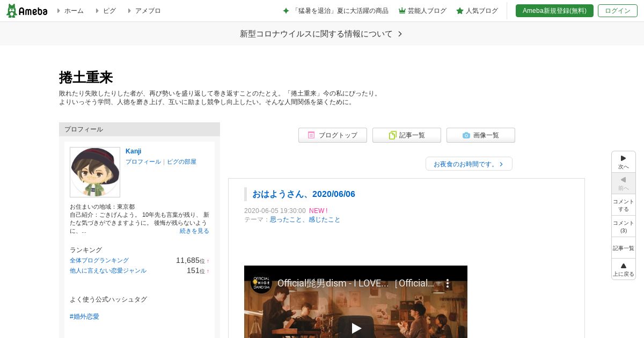Click Ameba新規登録(無料) button
The width and height of the screenshot is (644, 338).
[554, 11]
